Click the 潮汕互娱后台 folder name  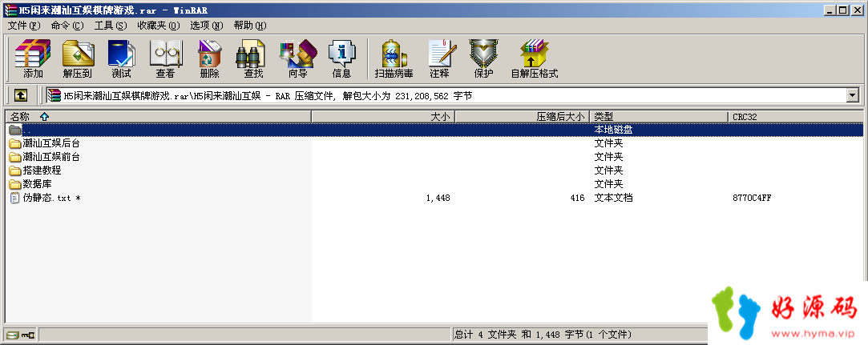tap(51, 143)
